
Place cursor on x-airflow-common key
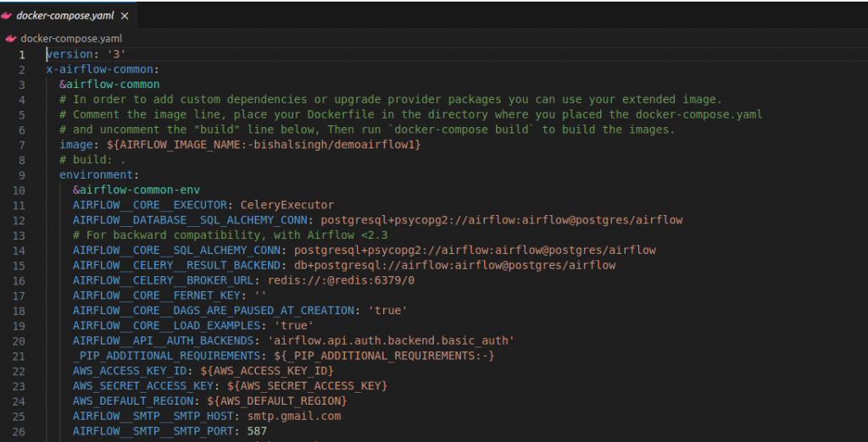100,69
